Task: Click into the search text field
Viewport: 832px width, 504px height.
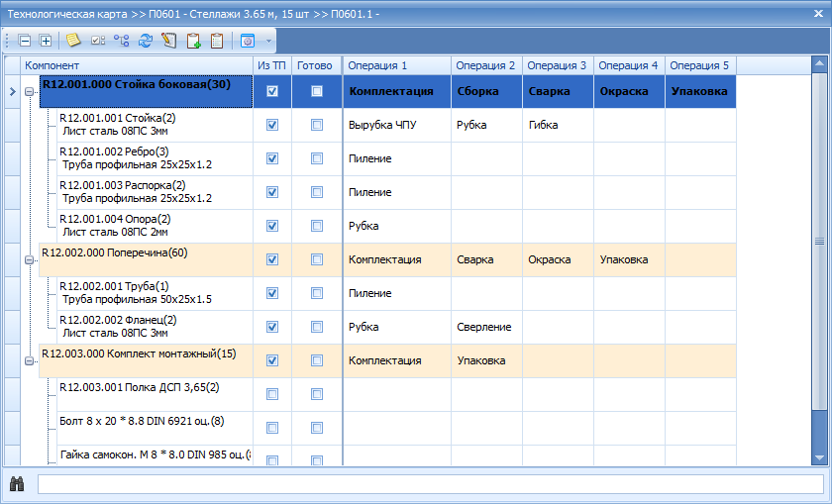Action: 430,484
